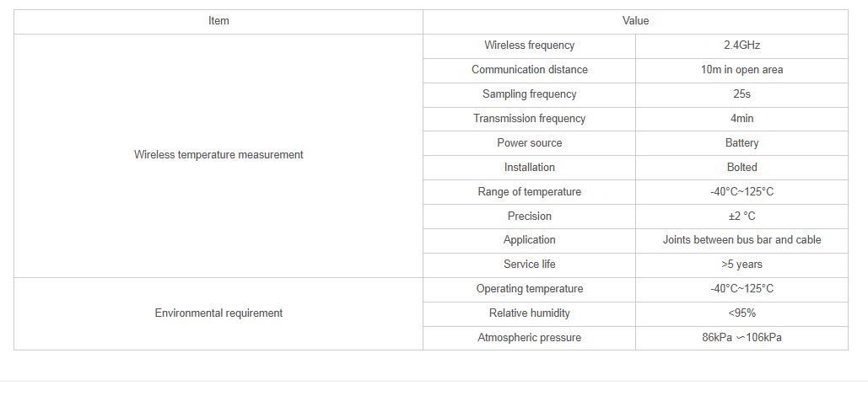Click the "Value" column header cell
This screenshot has height=396, width=868.
point(635,21)
